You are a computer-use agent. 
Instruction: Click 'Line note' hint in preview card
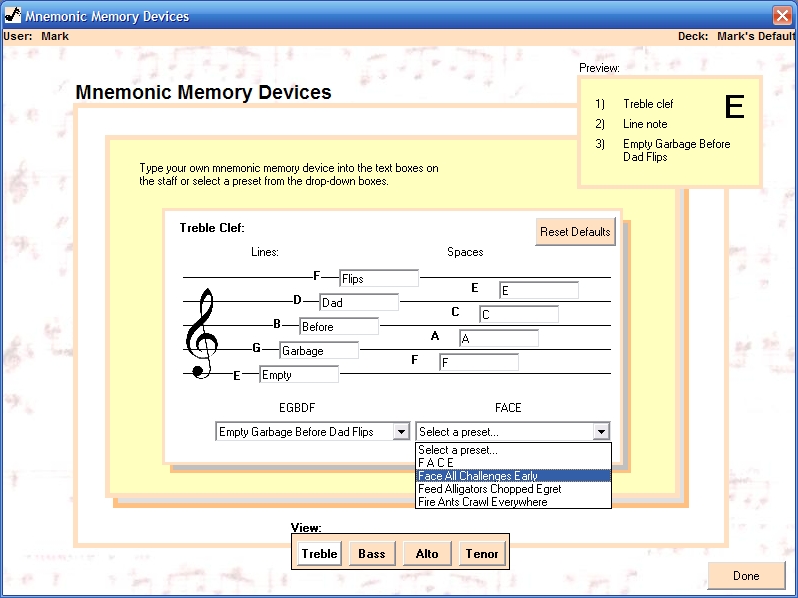[645, 124]
